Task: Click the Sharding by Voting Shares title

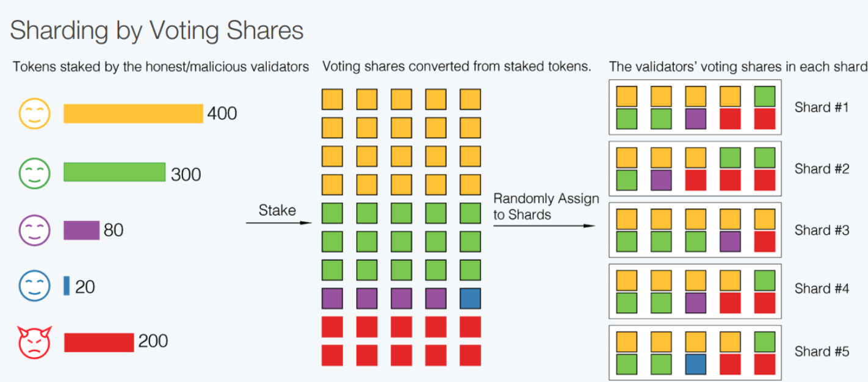Action: [157, 30]
